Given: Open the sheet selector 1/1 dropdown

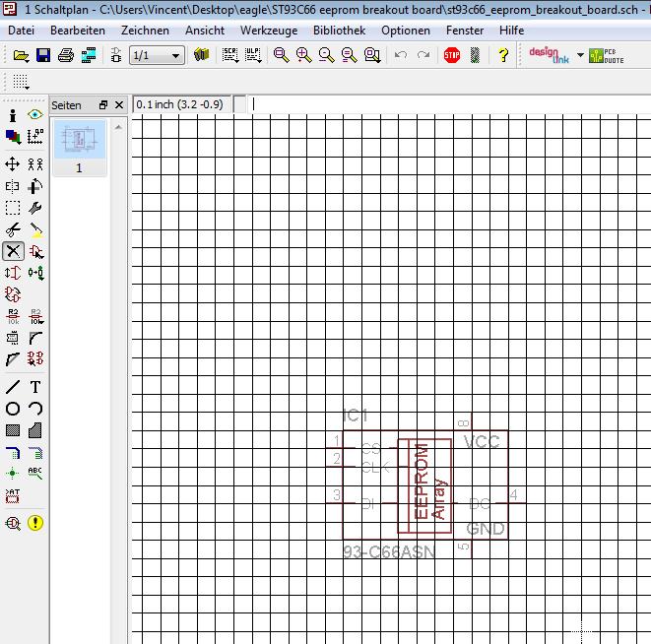Looking at the screenshot, I should tap(157, 55).
